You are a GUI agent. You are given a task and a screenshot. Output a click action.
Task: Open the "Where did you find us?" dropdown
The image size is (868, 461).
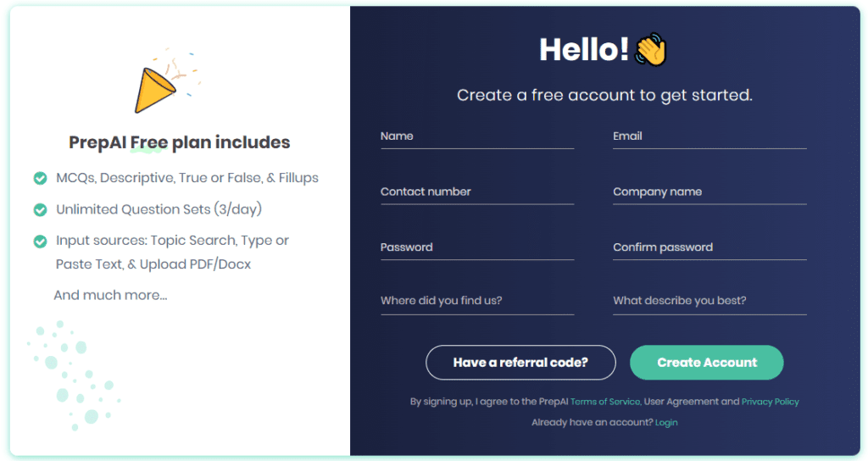click(476, 301)
